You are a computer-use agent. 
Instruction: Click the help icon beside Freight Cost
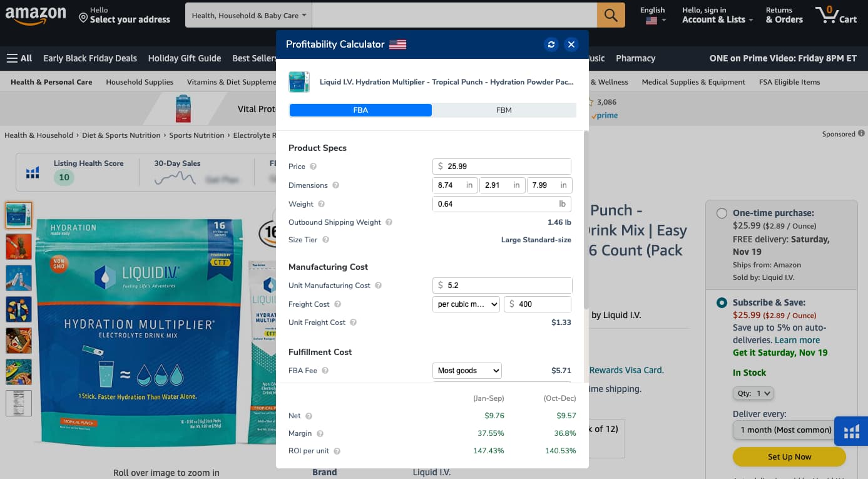coord(337,304)
